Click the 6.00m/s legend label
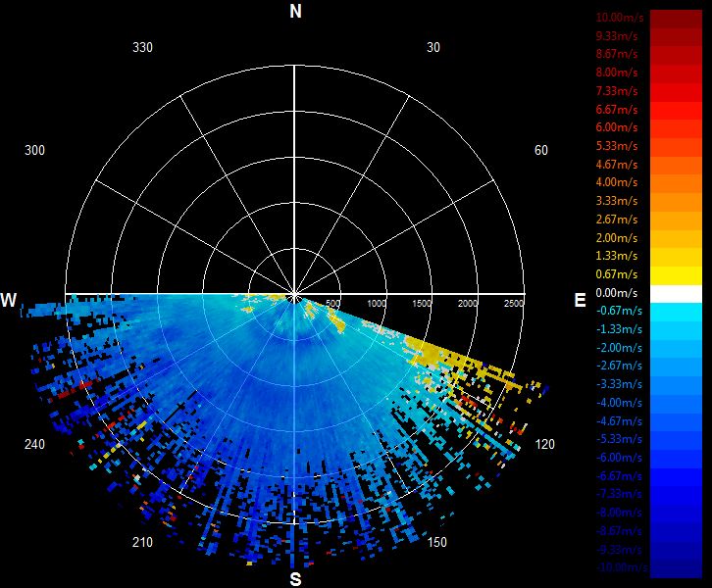712x588 pixels. pos(617,127)
